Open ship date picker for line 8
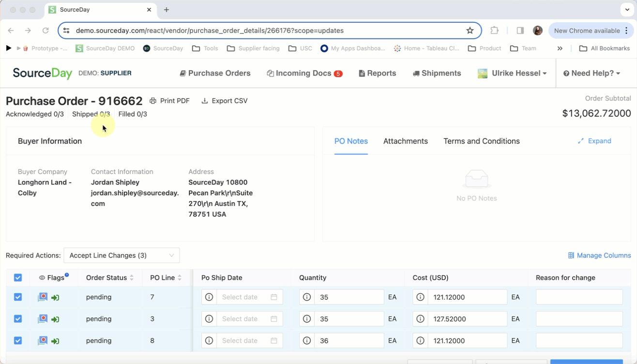The image size is (637, 364). coord(250,341)
